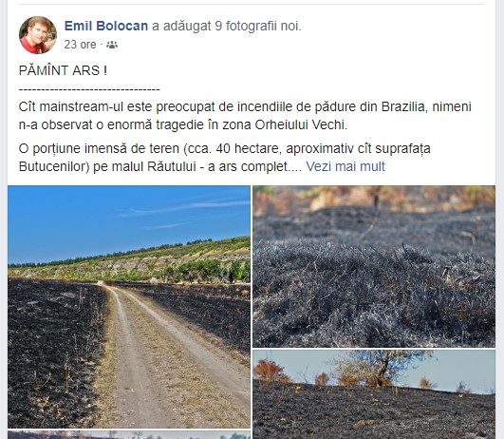The image size is (504, 439).
Task: Open the partially visible photo below the road image
Action: click(x=129, y=435)
